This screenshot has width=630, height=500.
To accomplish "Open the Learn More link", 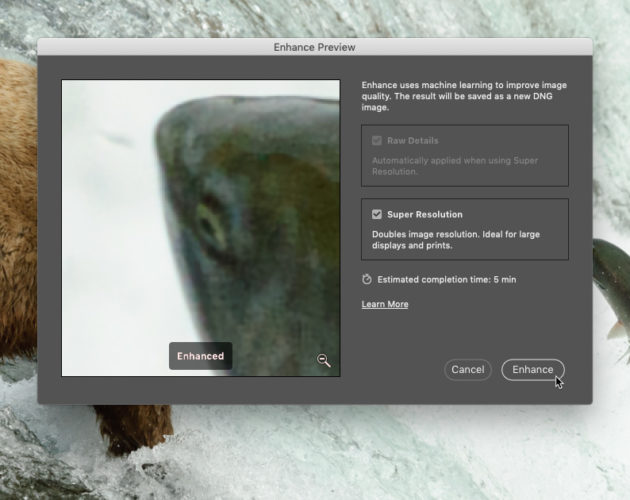I will click(385, 304).
